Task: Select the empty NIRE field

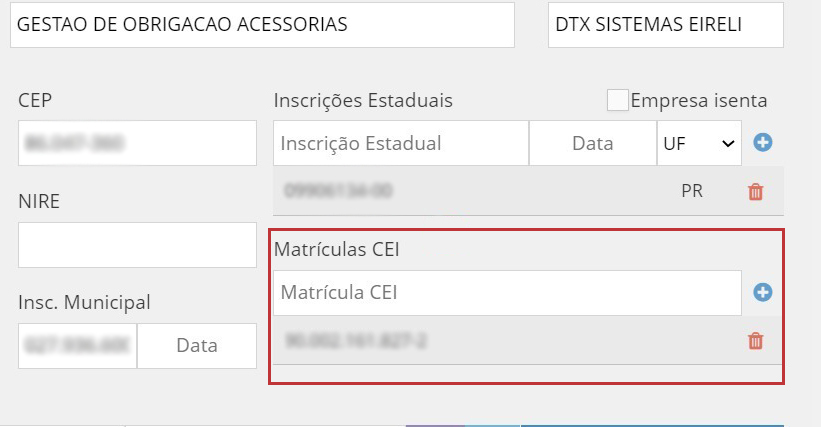Action: pyautogui.click(x=137, y=245)
